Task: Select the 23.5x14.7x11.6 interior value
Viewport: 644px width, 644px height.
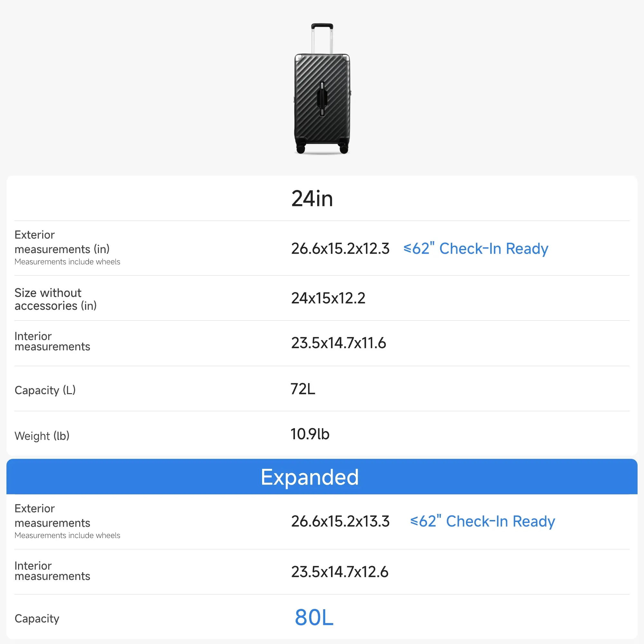Action: point(338,343)
